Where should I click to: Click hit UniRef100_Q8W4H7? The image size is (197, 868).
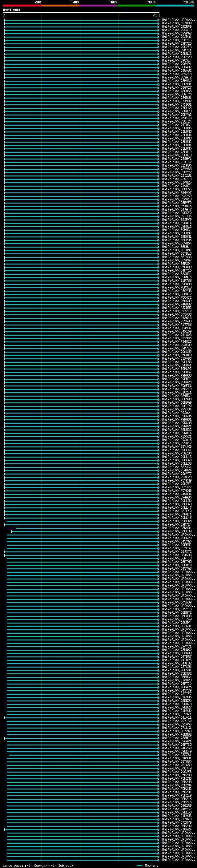coord(177,67)
